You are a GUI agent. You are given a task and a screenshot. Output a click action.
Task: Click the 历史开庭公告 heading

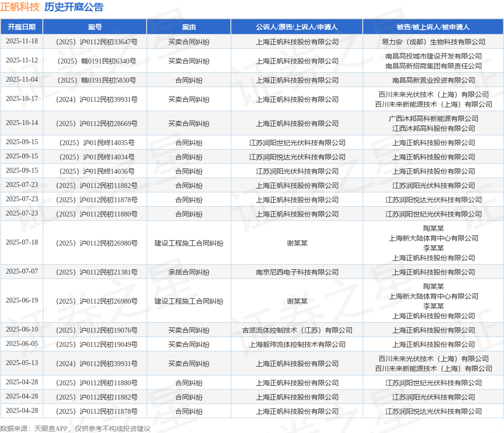click(x=74, y=7)
